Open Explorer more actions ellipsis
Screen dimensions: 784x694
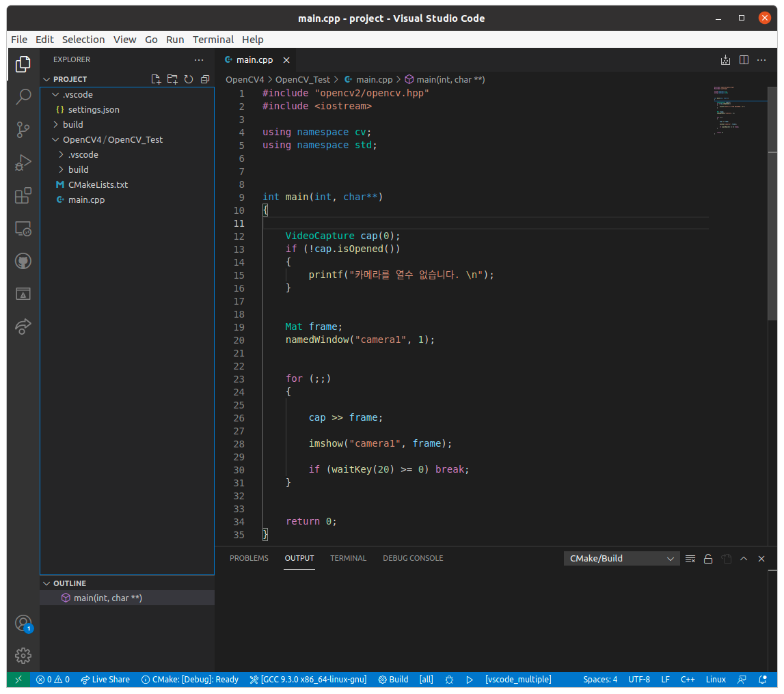[199, 59]
